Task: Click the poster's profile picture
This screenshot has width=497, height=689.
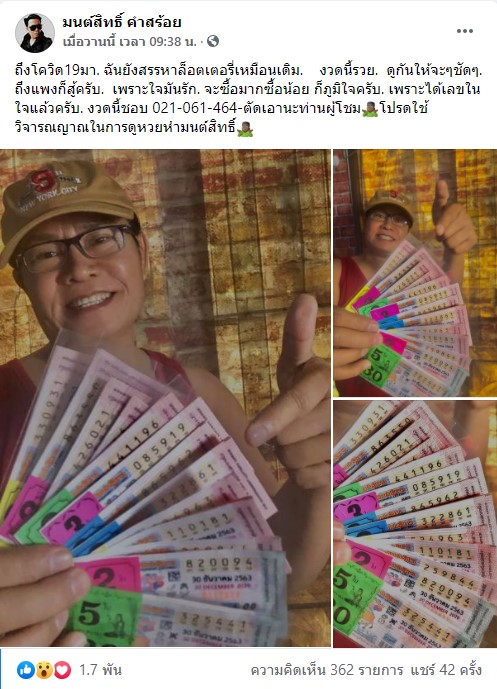Action: [x=35, y=33]
